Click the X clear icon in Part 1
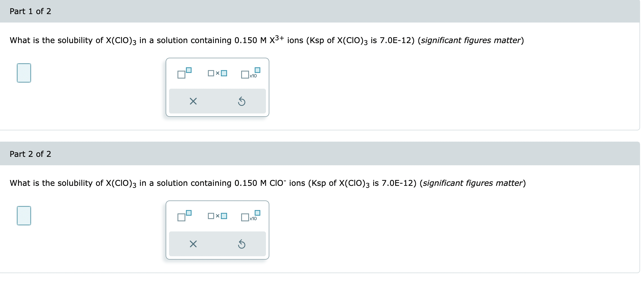This screenshot has width=644, height=281. (193, 101)
